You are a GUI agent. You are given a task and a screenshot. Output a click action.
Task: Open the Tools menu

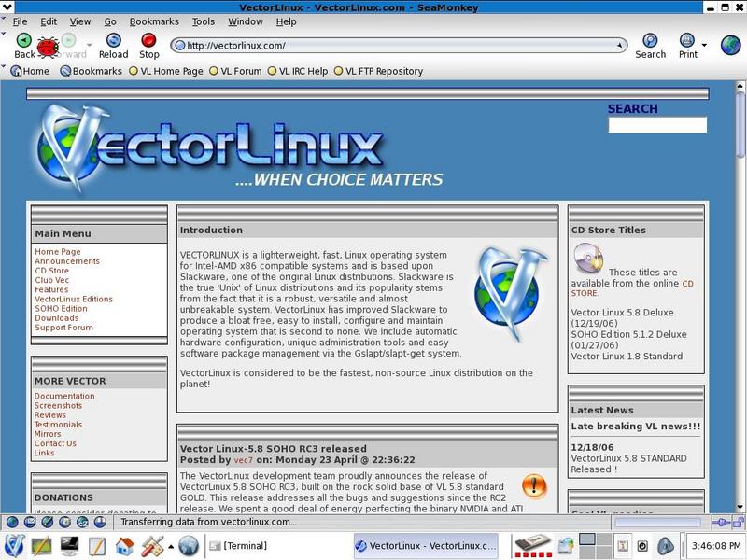point(203,21)
